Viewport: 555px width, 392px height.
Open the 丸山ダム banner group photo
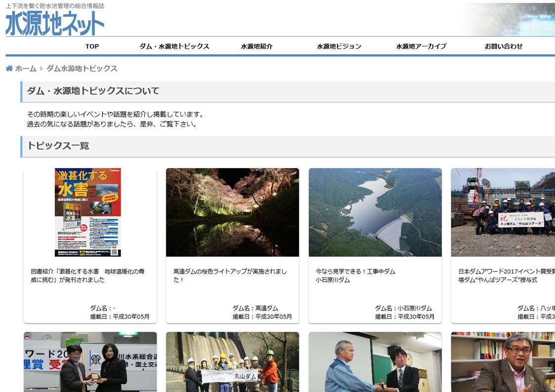232,362
